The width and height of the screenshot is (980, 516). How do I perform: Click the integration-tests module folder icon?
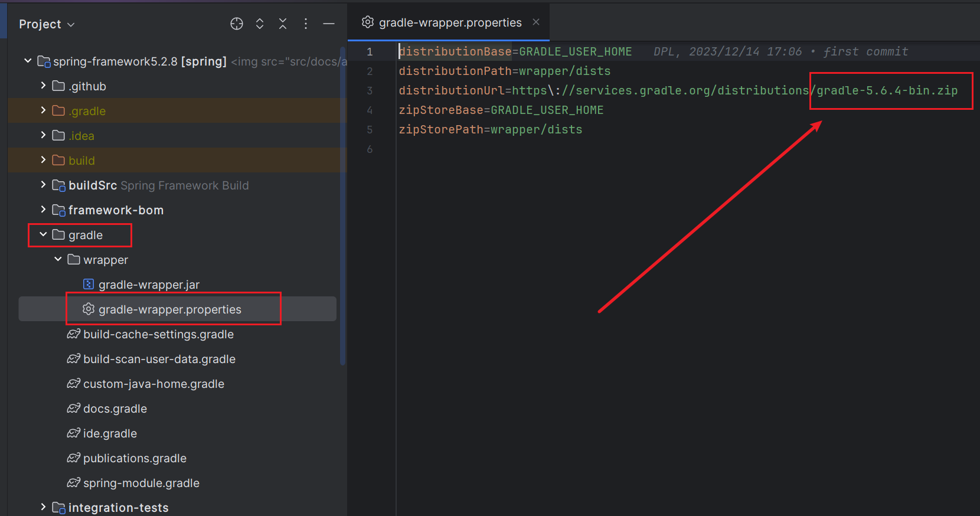click(x=58, y=508)
